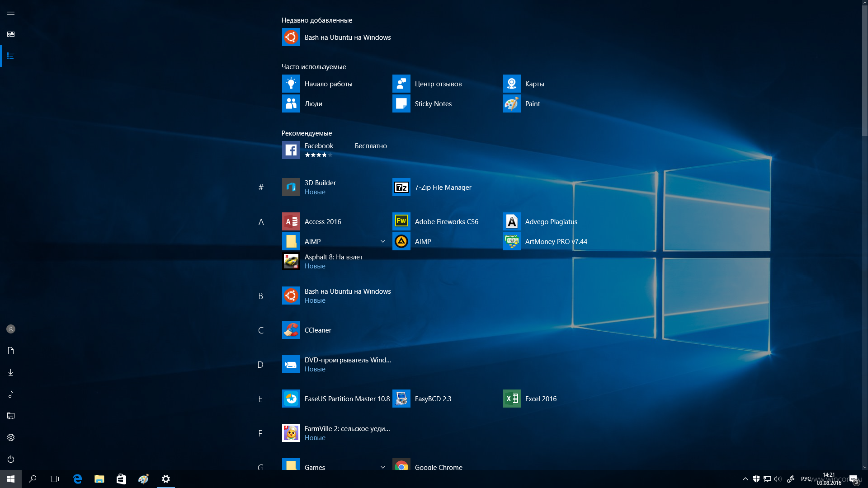Screen dimensions: 868x488
Task: Expand the Games folder chevron
Action: coord(383,467)
